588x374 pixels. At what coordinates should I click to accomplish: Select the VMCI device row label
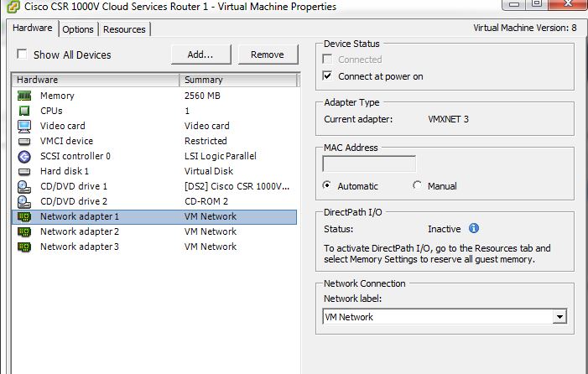[x=66, y=141]
